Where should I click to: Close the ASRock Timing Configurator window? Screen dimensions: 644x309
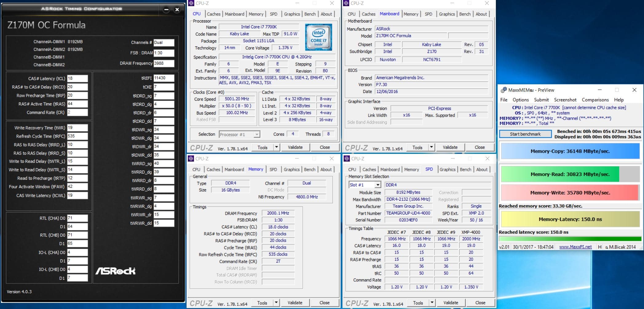(x=177, y=10)
